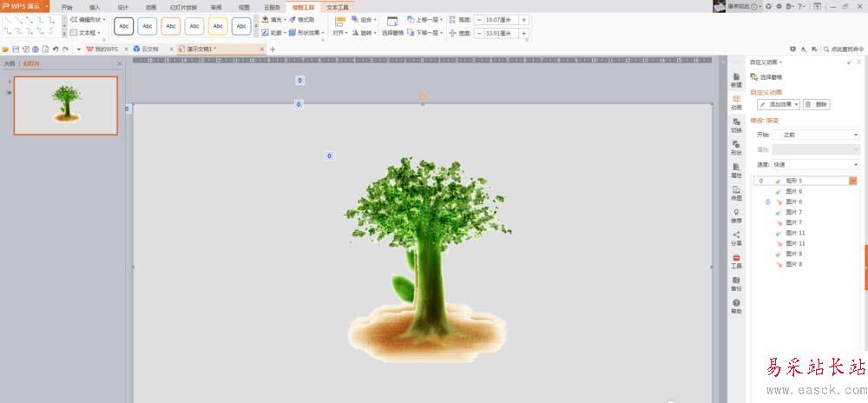Image resolution: width=868 pixels, height=403 pixels.
Task: Open the 推荐 sidebar panel
Action: tap(736, 216)
